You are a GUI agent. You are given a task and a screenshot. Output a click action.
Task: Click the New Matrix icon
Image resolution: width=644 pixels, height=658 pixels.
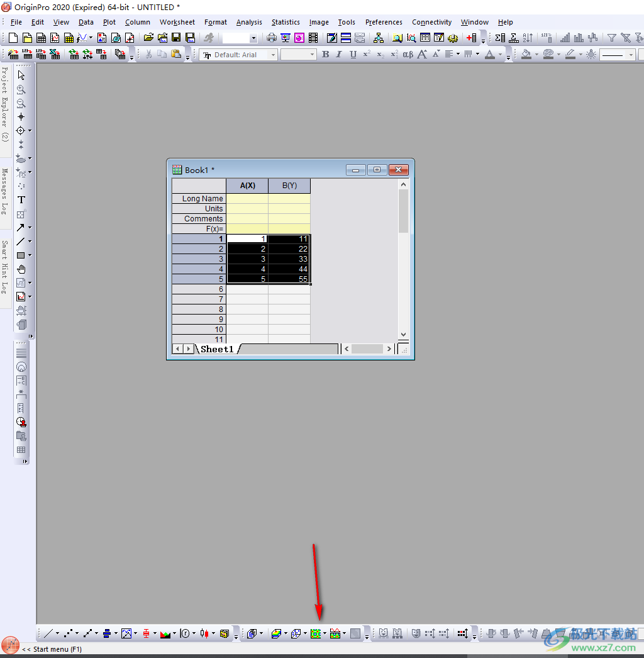coord(69,38)
